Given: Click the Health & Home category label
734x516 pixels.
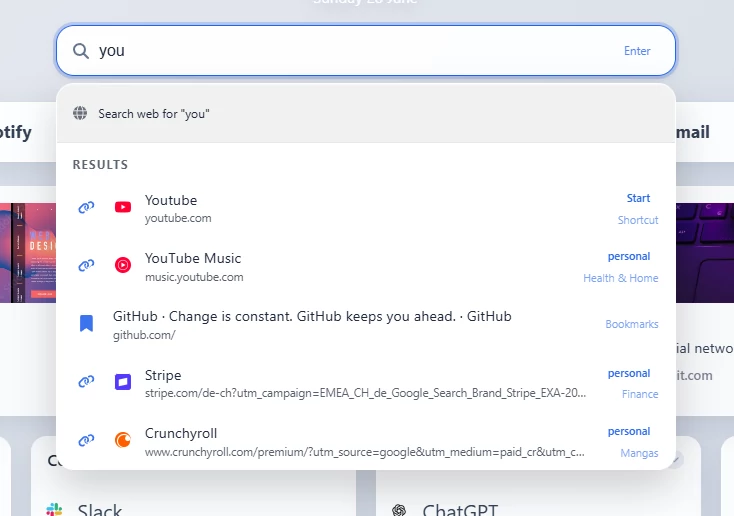Looking at the screenshot, I should point(621,278).
